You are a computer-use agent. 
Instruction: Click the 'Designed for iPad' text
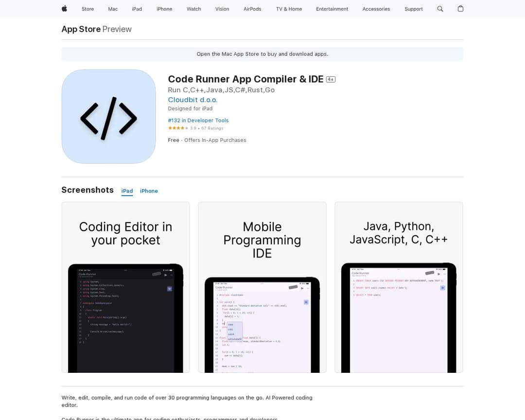click(190, 108)
